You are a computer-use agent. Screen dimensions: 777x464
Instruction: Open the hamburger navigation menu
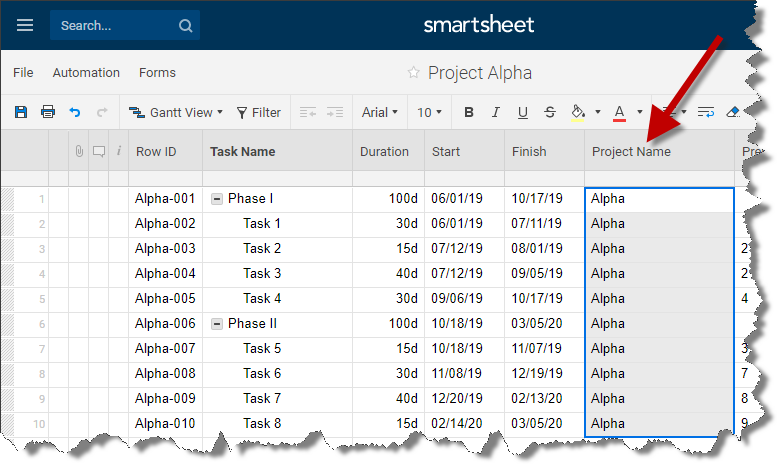click(25, 25)
